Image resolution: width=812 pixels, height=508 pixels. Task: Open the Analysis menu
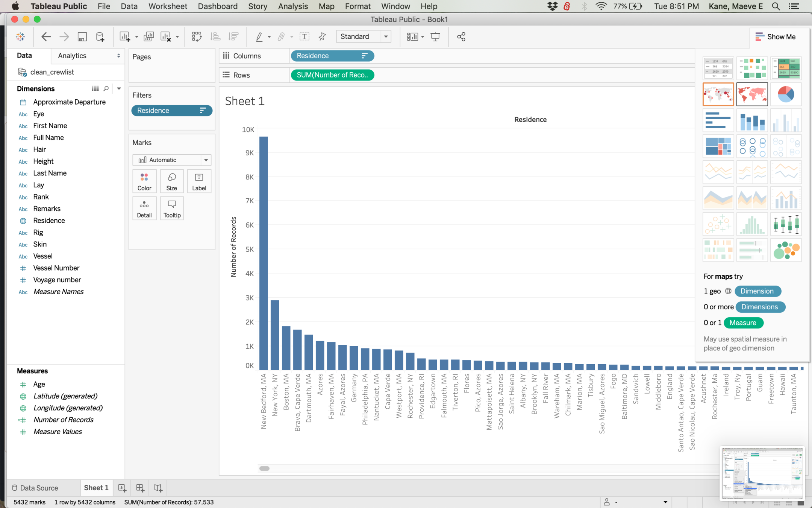pos(292,6)
